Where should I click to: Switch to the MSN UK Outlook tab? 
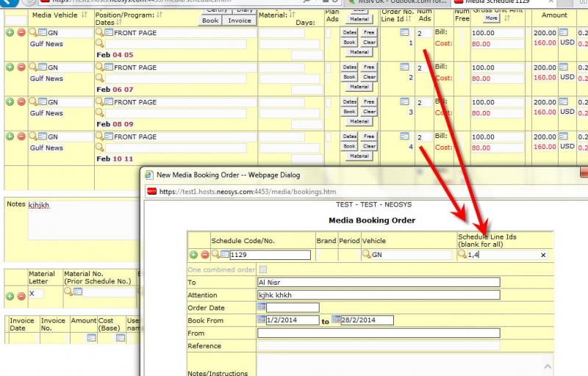point(399,2)
